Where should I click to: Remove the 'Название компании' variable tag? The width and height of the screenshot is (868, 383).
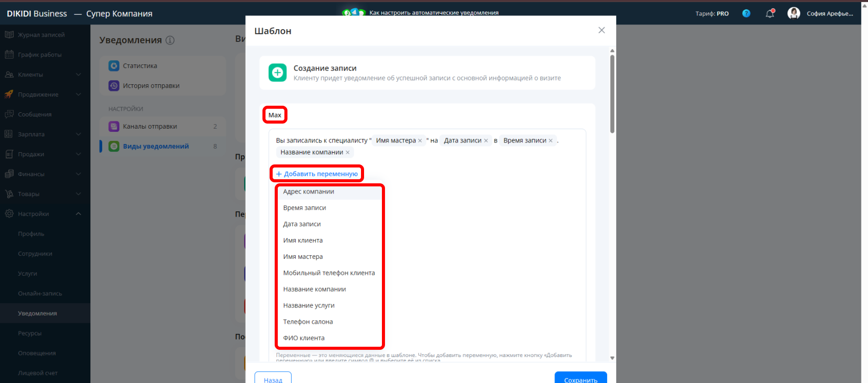coord(348,153)
